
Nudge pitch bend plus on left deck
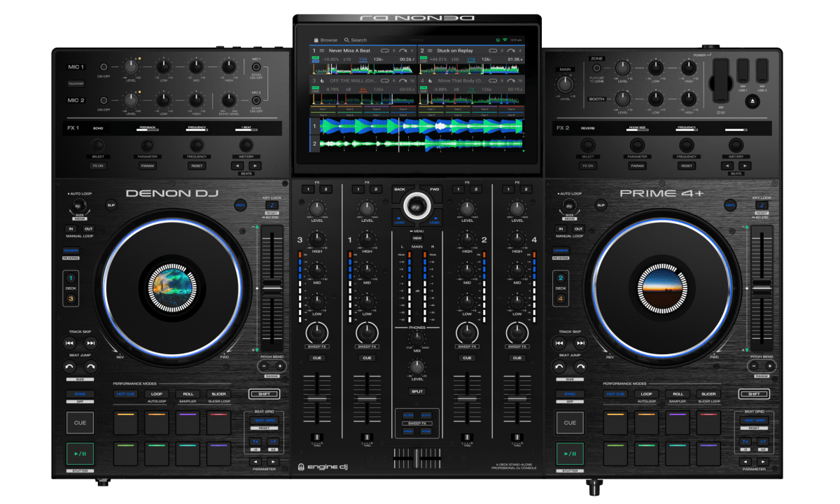point(279,365)
